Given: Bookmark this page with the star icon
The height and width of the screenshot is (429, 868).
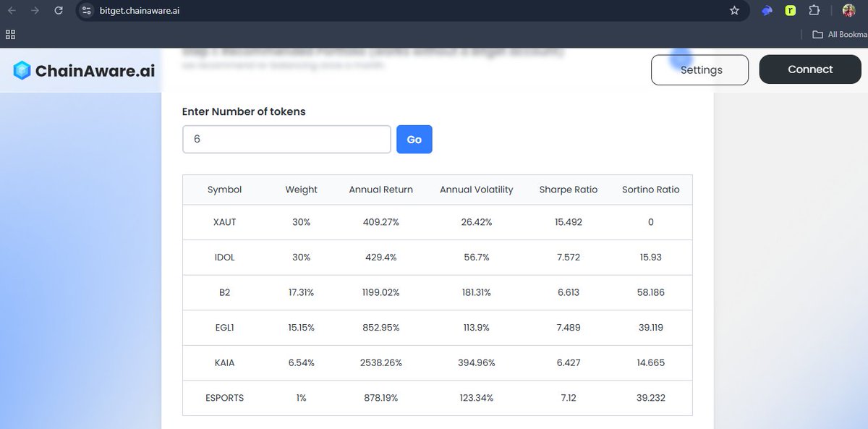Looking at the screenshot, I should [x=734, y=10].
